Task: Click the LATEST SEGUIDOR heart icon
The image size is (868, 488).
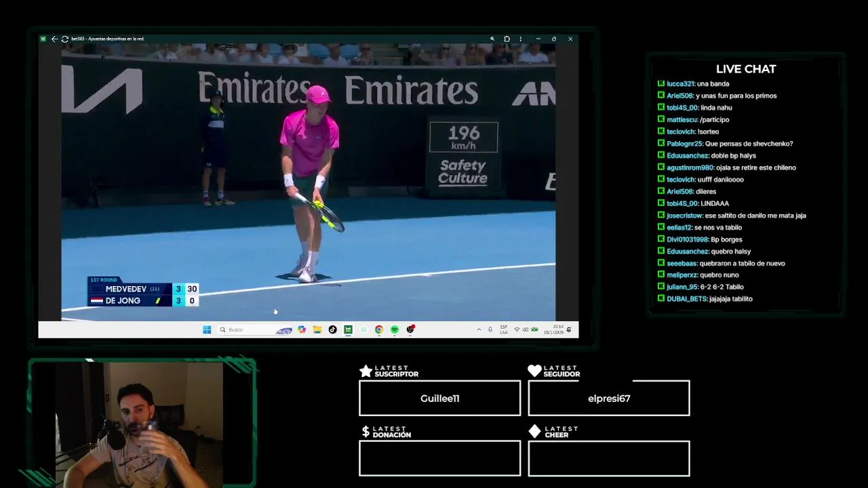Action: [x=534, y=371]
